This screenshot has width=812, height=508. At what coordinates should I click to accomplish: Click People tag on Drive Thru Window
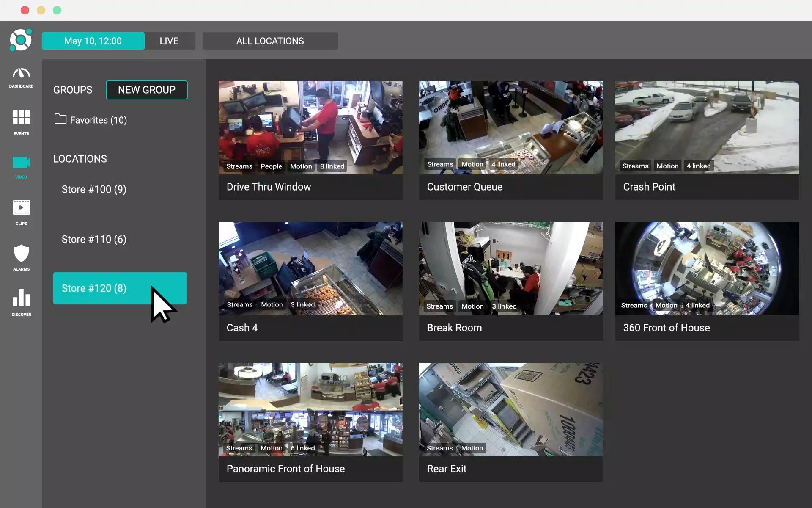click(271, 166)
